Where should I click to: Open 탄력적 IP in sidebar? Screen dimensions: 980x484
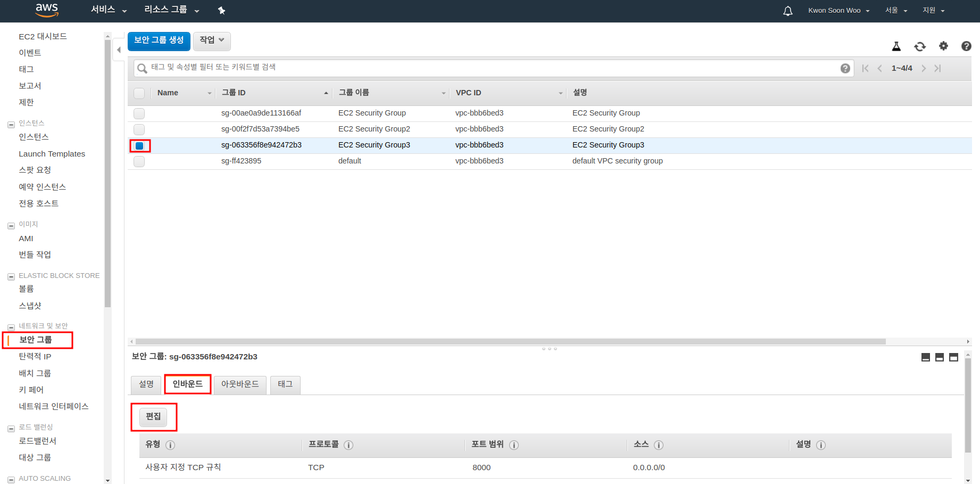(35, 357)
